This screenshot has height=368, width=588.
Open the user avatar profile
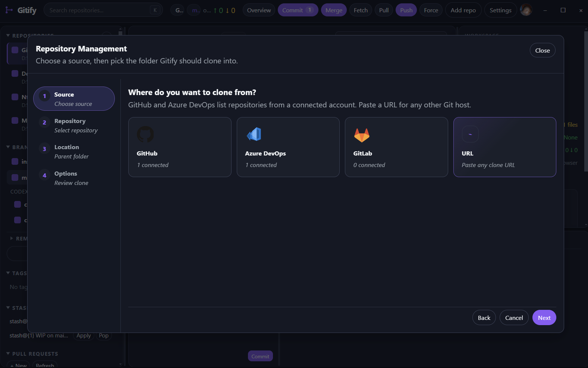click(x=526, y=10)
